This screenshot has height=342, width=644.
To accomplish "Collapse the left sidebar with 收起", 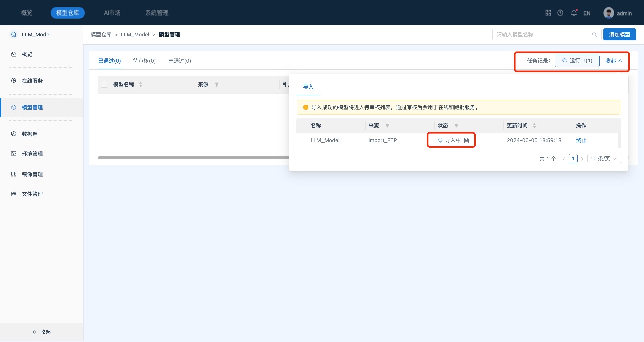I will [x=41, y=332].
